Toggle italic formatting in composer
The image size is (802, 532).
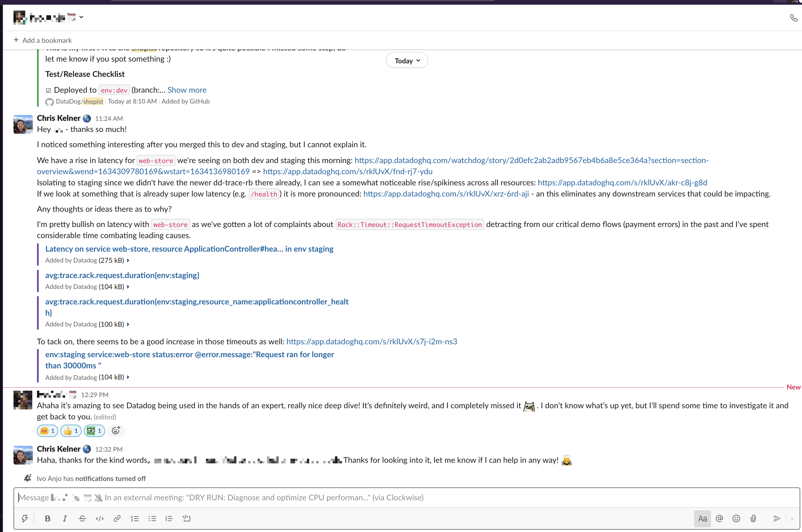(65, 519)
